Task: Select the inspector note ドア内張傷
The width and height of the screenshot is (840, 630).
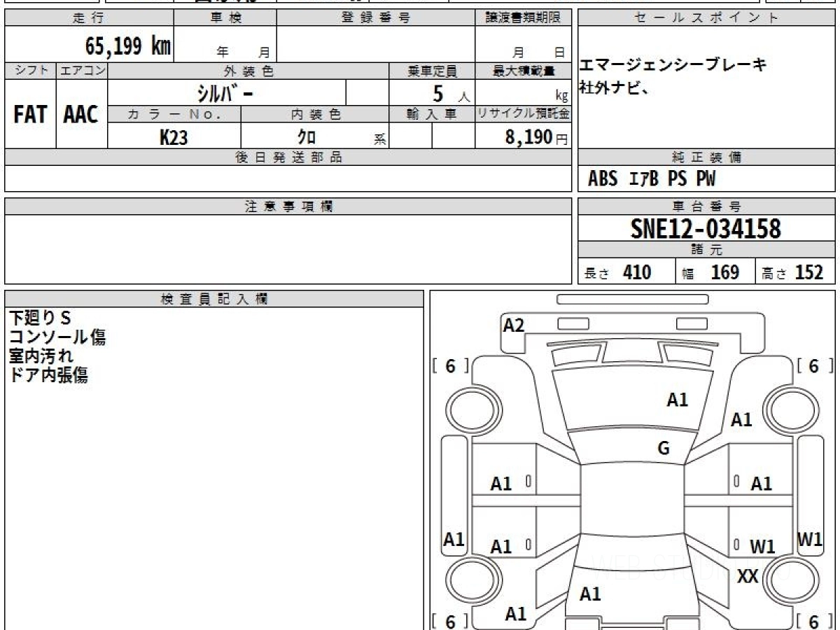Action: 48,374
